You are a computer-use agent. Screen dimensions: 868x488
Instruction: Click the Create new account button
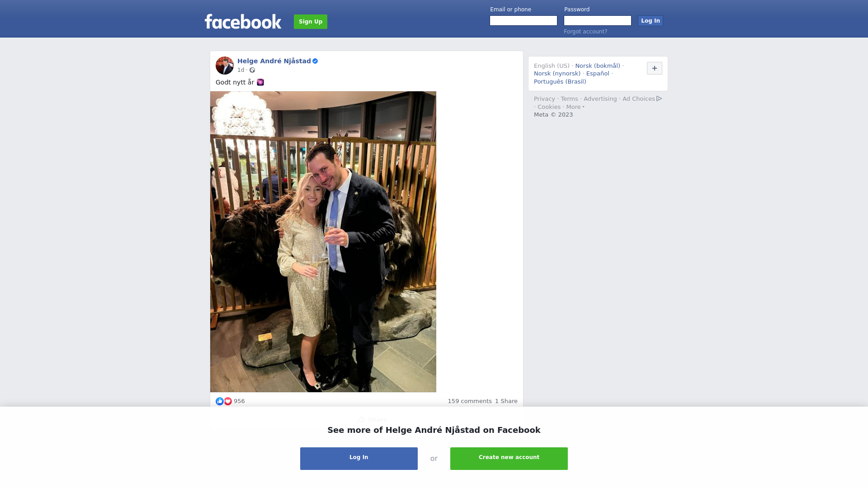(509, 459)
